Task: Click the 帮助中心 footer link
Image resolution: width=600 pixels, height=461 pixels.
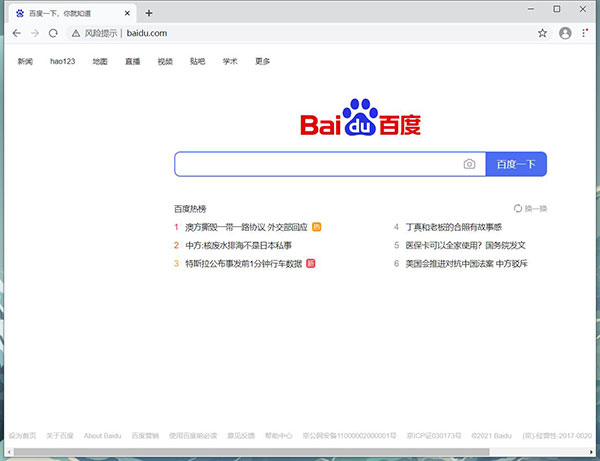Action: (x=279, y=436)
